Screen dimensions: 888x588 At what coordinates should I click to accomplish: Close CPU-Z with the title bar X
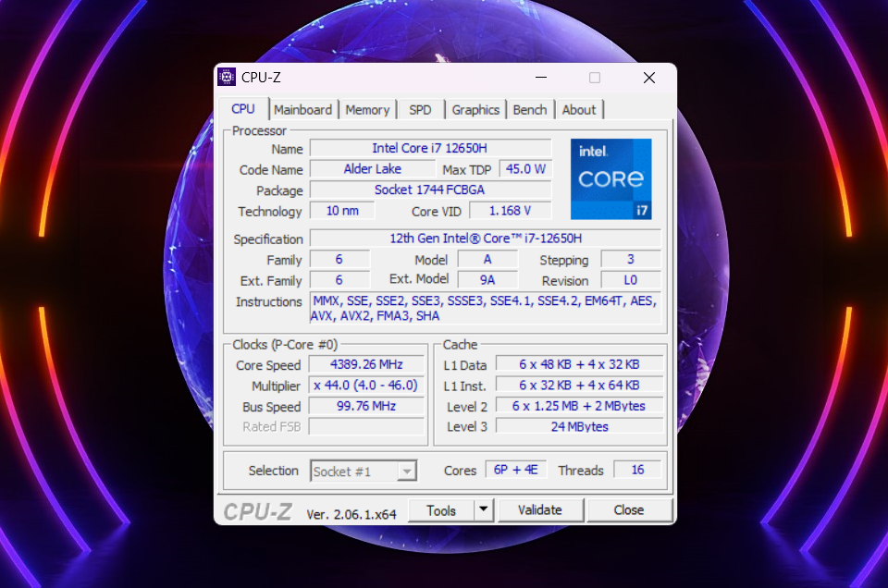pos(649,78)
